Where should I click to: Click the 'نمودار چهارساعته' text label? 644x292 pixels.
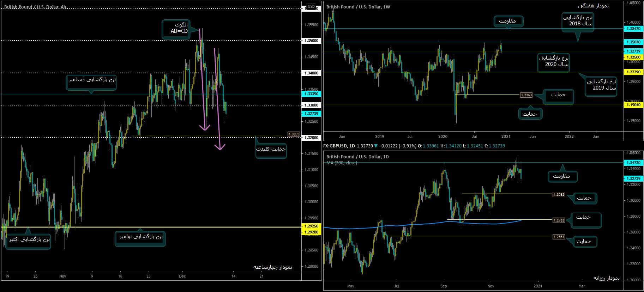[x=273, y=267]
